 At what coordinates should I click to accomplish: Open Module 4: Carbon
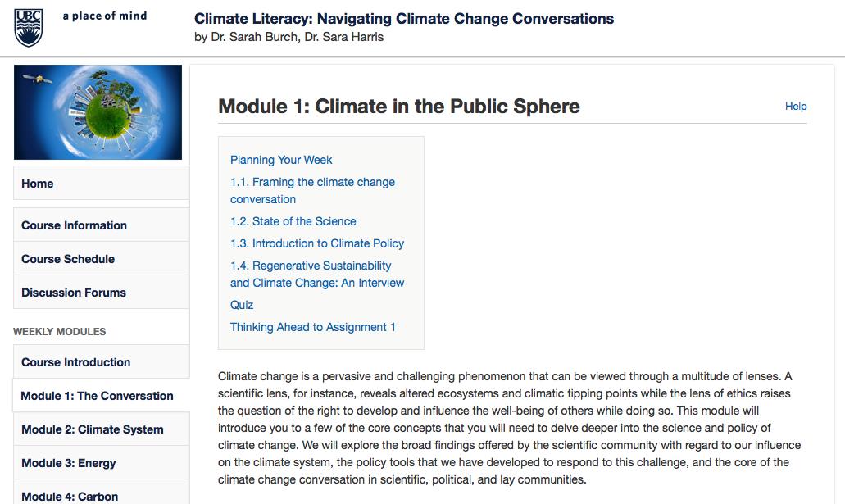point(70,496)
